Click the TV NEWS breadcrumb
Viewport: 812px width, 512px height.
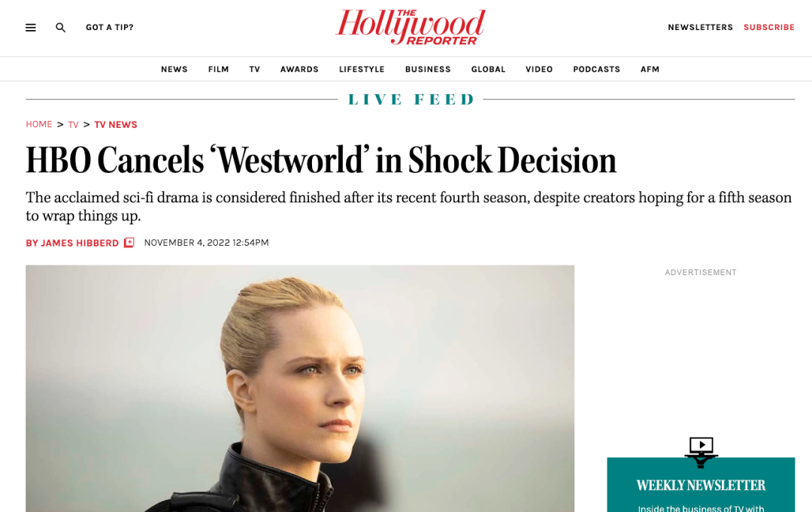point(116,125)
